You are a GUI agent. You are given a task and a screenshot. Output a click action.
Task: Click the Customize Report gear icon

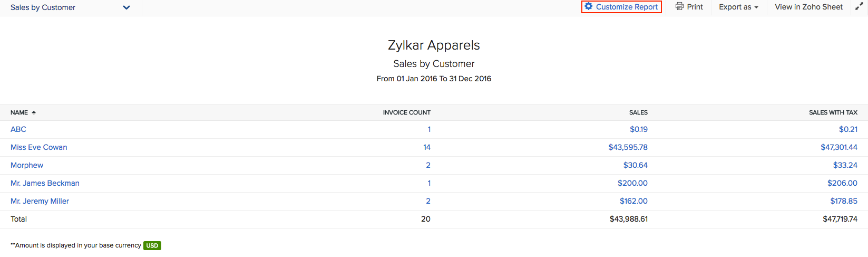[589, 7]
